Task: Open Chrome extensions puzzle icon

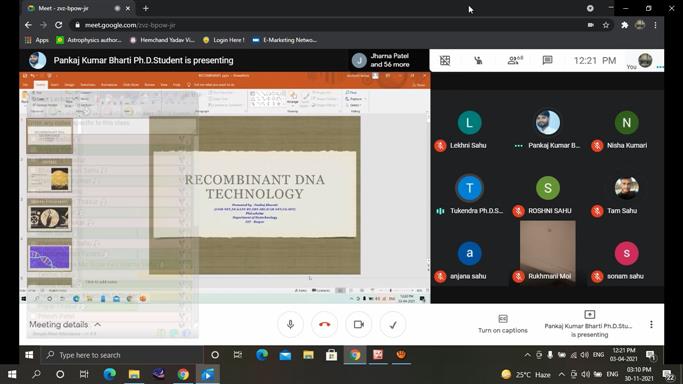Action: [625, 25]
